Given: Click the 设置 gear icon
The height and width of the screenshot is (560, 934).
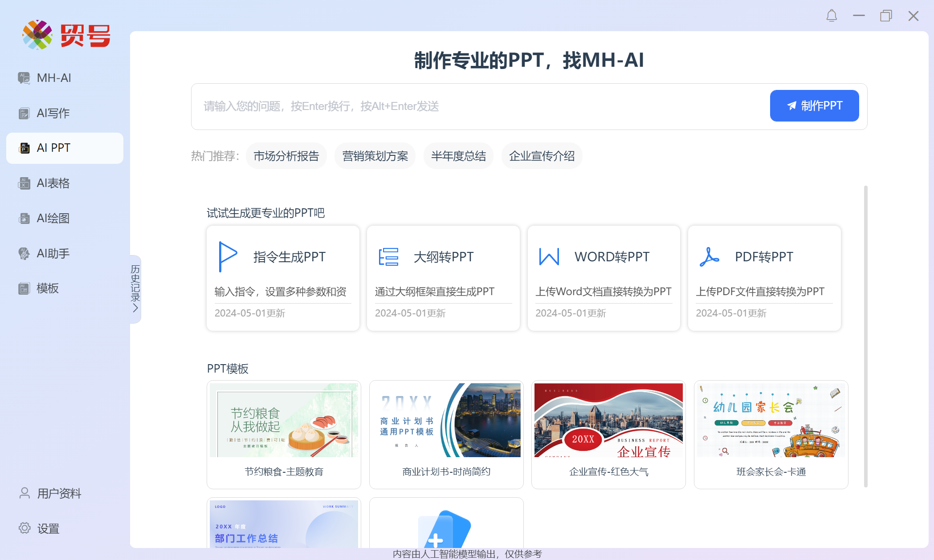Looking at the screenshot, I should coord(24,528).
